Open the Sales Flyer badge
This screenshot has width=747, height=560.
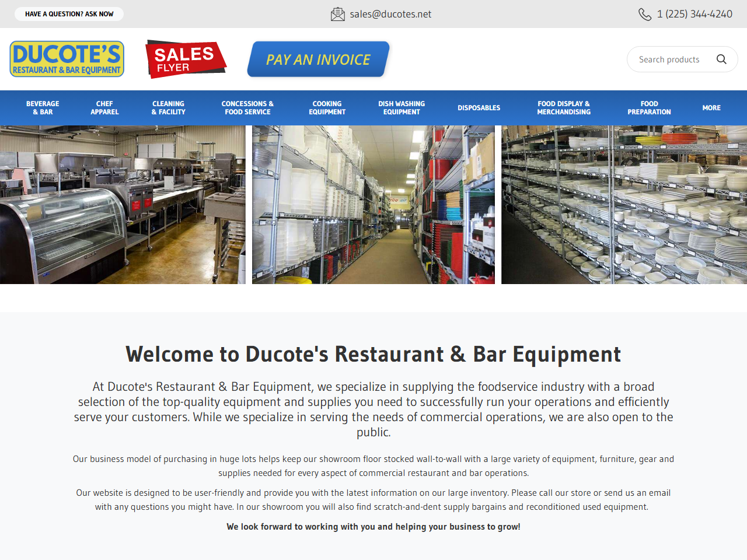click(x=186, y=59)
